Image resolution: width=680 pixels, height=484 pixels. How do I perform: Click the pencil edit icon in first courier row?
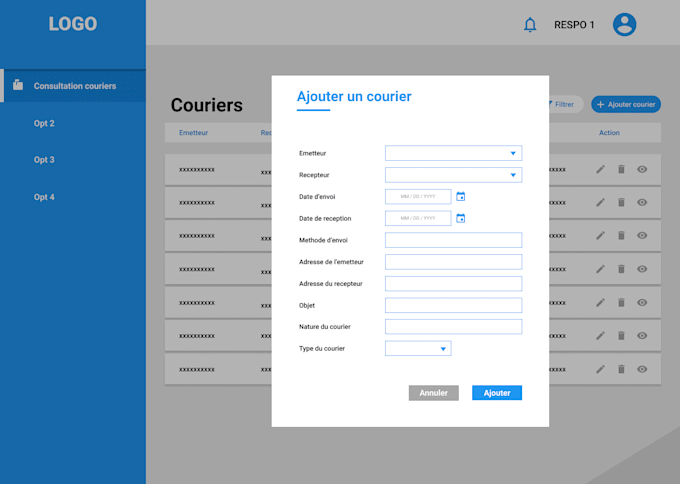[x=600, y=169]
